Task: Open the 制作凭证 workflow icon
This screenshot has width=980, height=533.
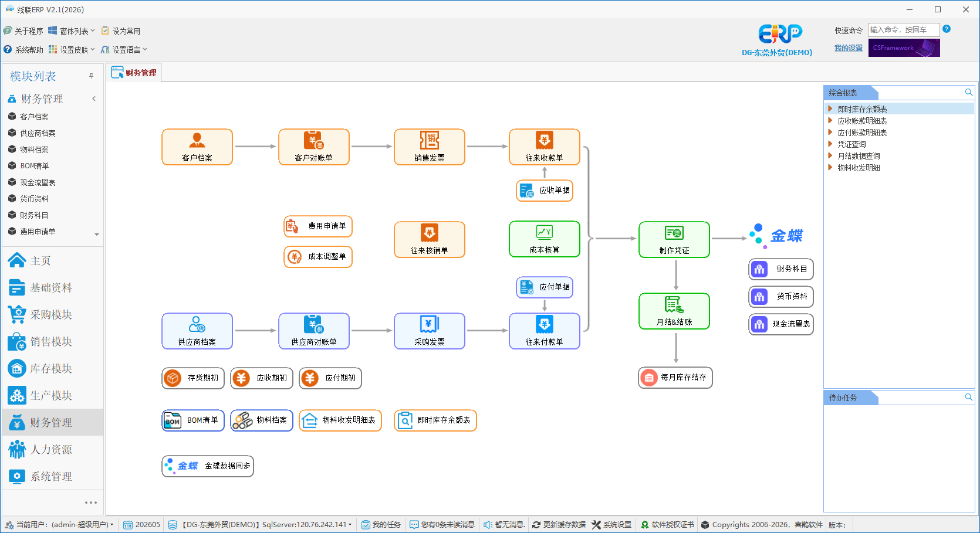Action: [x=674, y=240]
